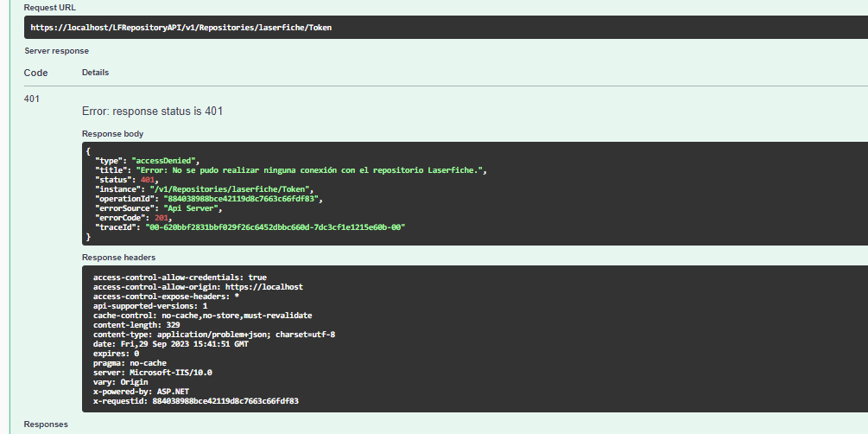The image size is (868, 434).
Task: Click the Request URL code box
Action: (447, 27)
